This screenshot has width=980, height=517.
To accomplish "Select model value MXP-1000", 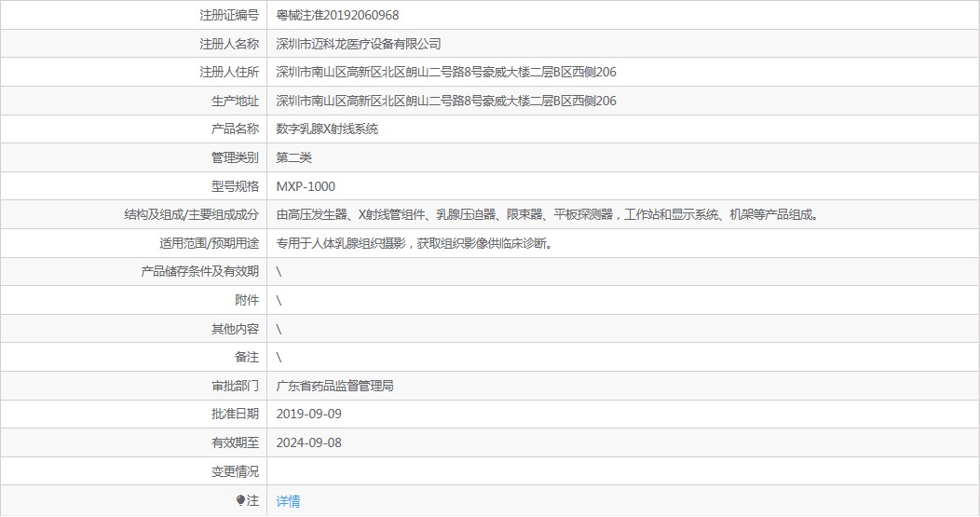I will (306, 186).
